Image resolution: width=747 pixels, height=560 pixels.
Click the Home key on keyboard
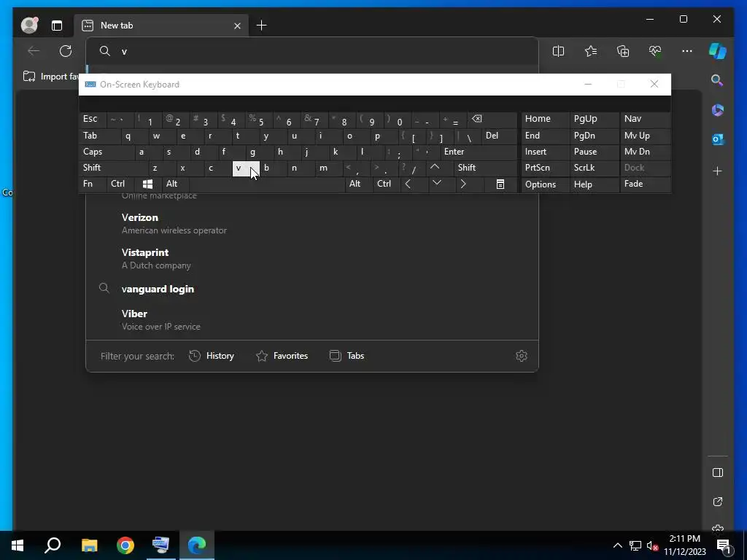[546, 119]
